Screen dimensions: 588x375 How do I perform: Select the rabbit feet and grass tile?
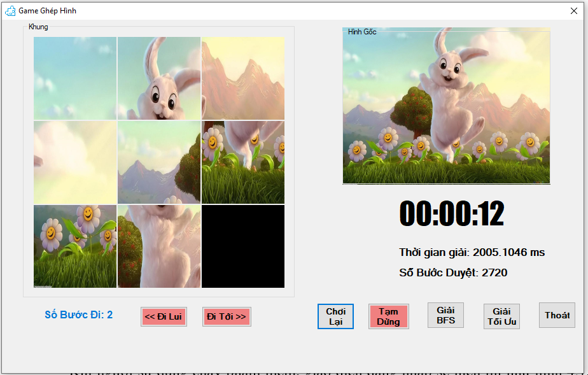click(243, 162)
